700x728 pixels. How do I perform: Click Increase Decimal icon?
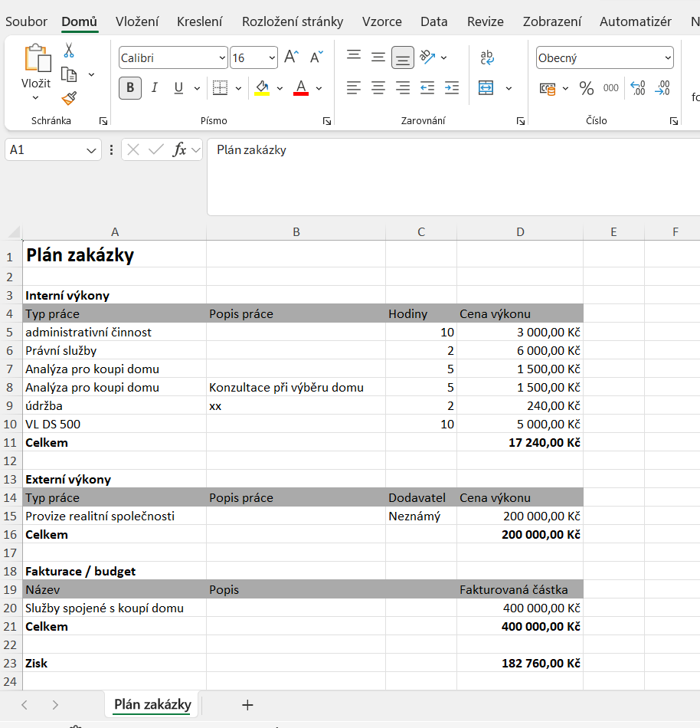click(638, 88)
